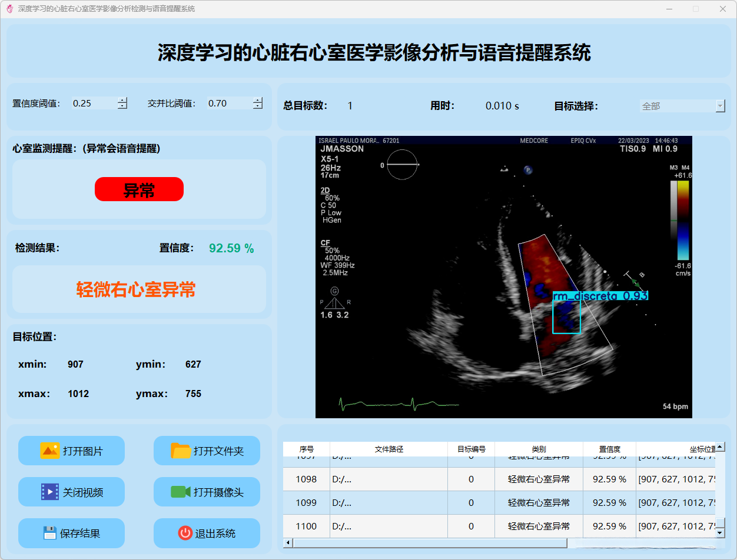Click the table's left scroll arrow
The width and height of the screenshot is (737, 560).
288,543
